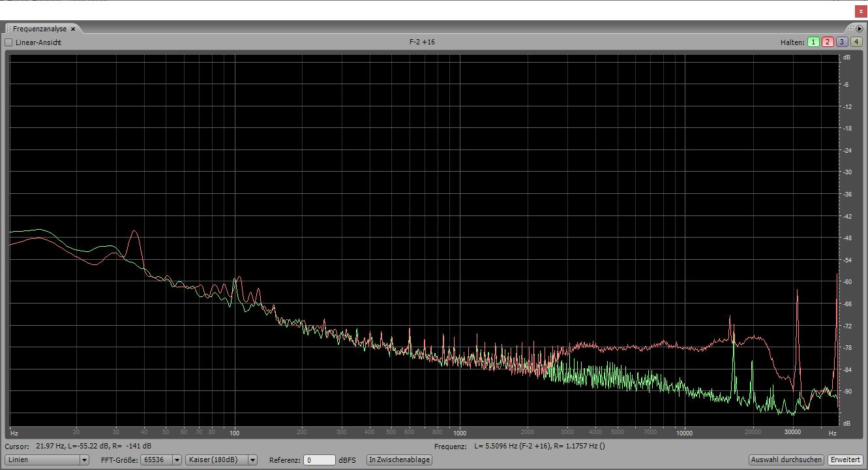
Task: Open the Frequenzanalyse panel options menu
Action: 859,29
